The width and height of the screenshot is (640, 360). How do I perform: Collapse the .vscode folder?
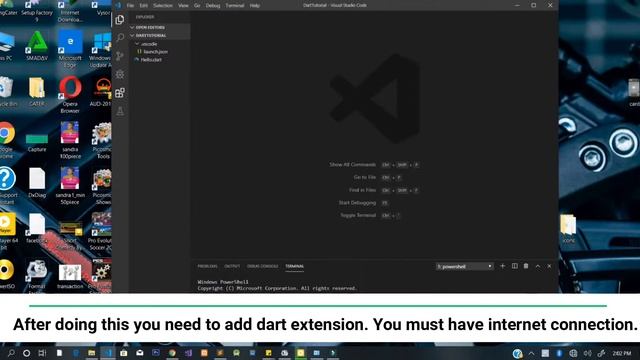160,44
